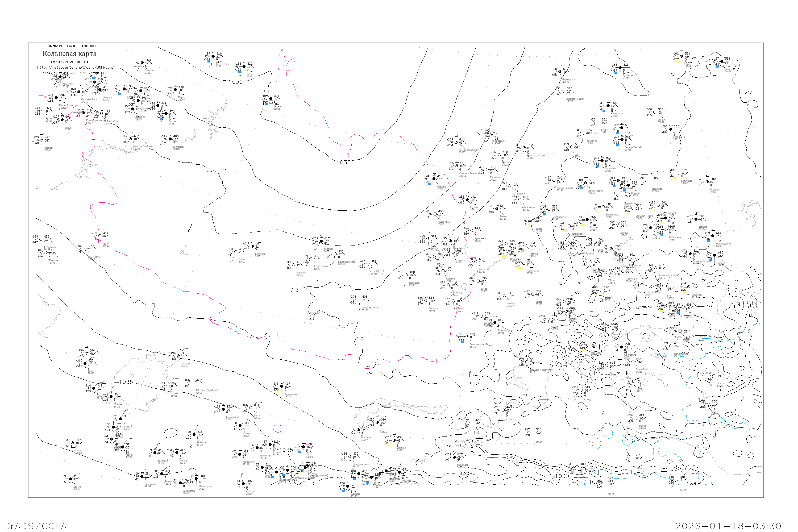Screen dimensions: 798x532
Task: Click the blue square at Кунтики station
Action: [430, 184]
